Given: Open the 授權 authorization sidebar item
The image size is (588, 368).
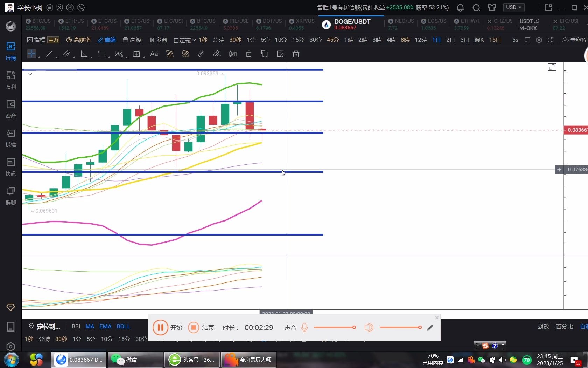Looking at the screenshot, I should (x=11, y=138).
